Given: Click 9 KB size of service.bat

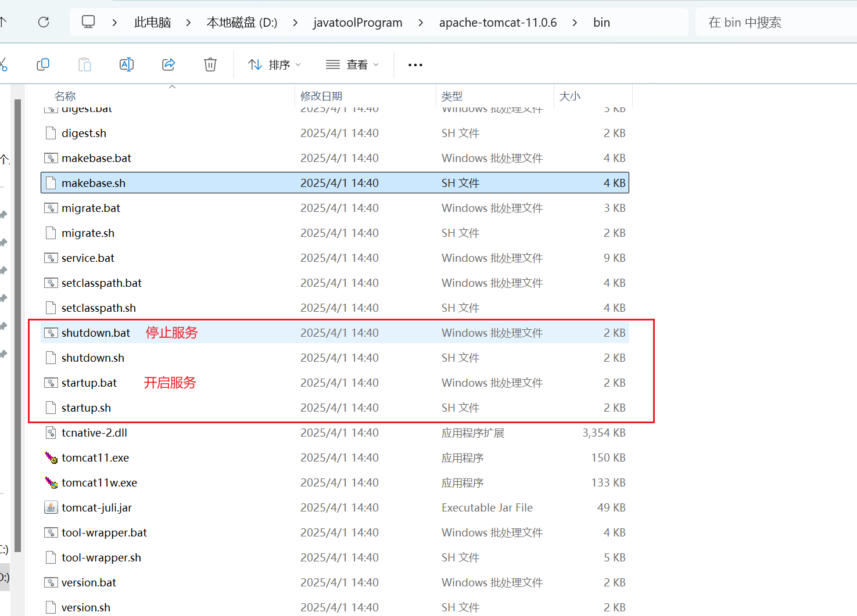Looking at the screenshot, I should [x=615, y=258].
